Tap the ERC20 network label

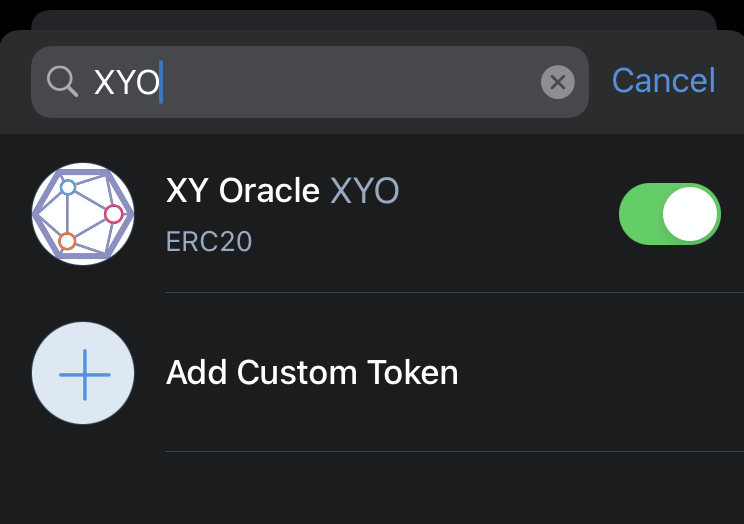209,242
